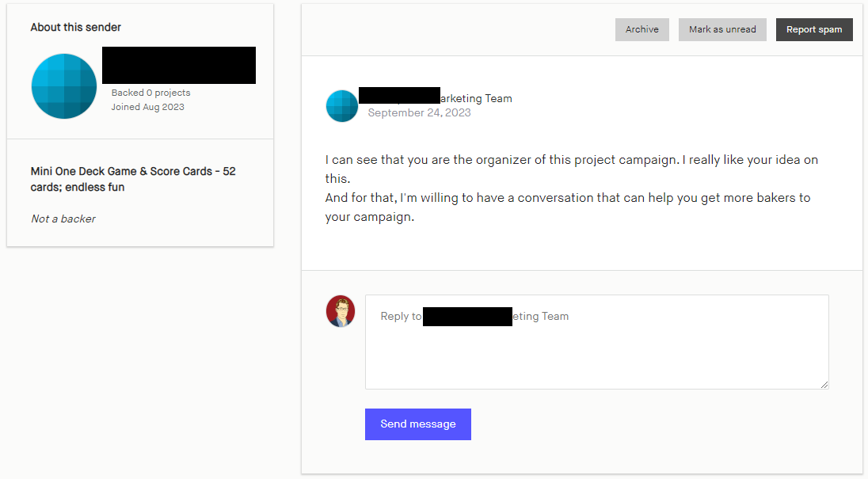Viewport: 868px width, 479px height.
Task: Click the textarea resize grip on the reply box
Action: pos(824,386)
